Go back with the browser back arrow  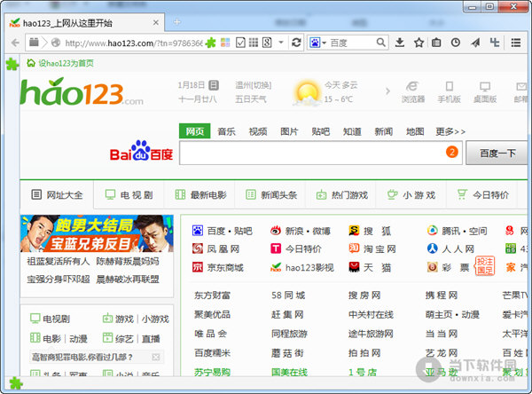click(14, 43)
